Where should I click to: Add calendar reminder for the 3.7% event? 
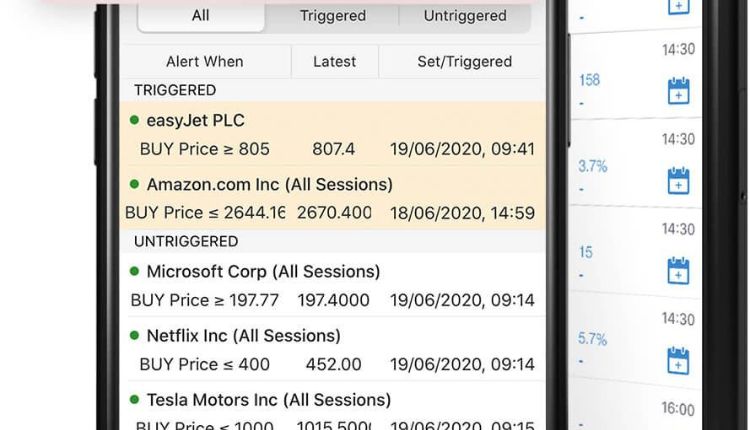click(678, 180)
